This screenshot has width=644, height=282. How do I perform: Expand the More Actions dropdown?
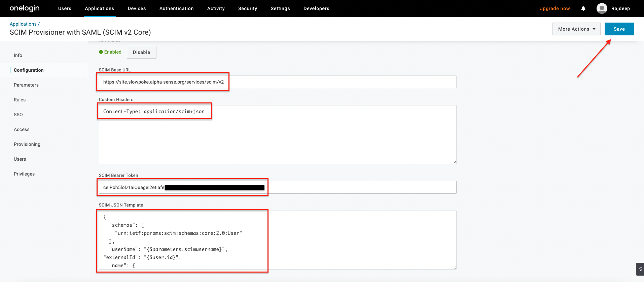576,29
